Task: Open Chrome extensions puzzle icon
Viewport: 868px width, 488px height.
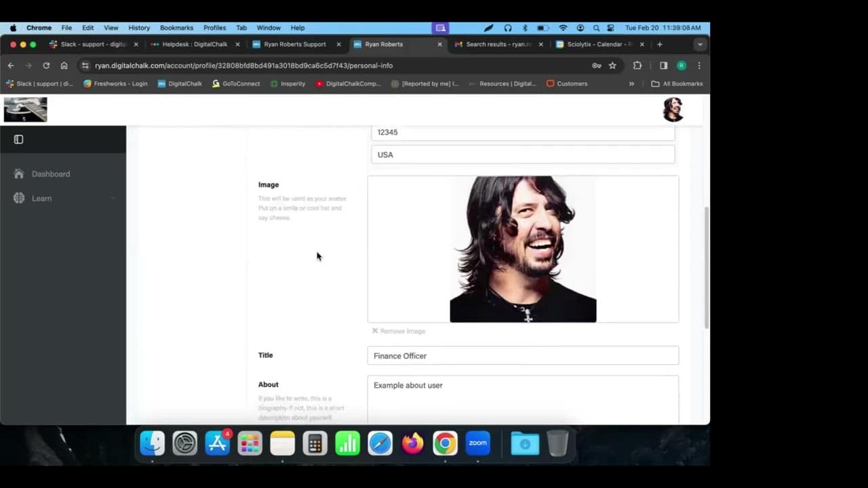Action: pyautogui.click(x=637, y=66)
